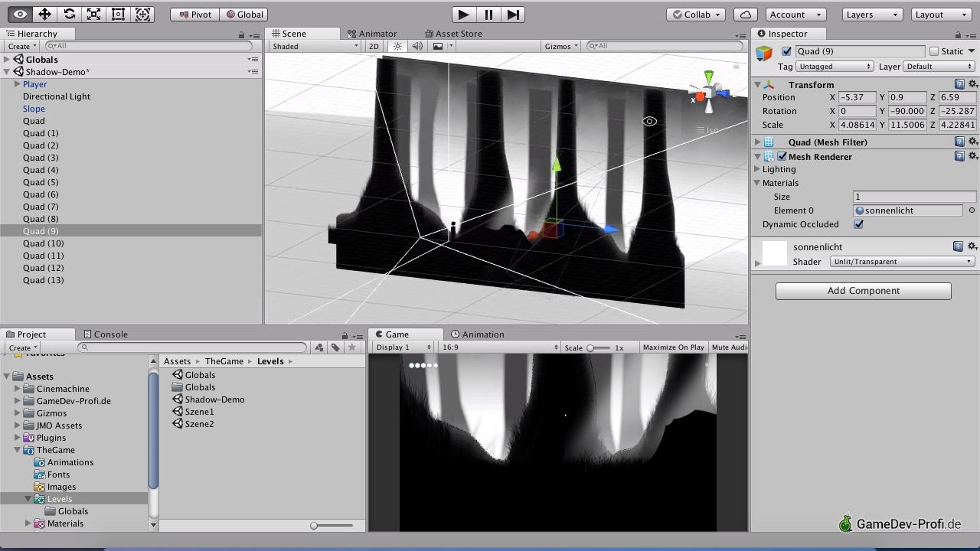Adjust the project icon size slider
980x551 pixels.
point(333,526)
